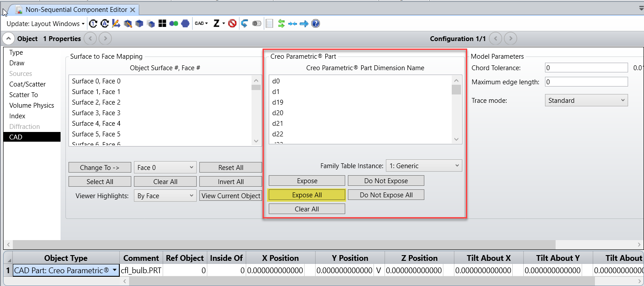This screenshot has width=644, height=286.
Task: Go to next configuration arrow
Action: 511,39
